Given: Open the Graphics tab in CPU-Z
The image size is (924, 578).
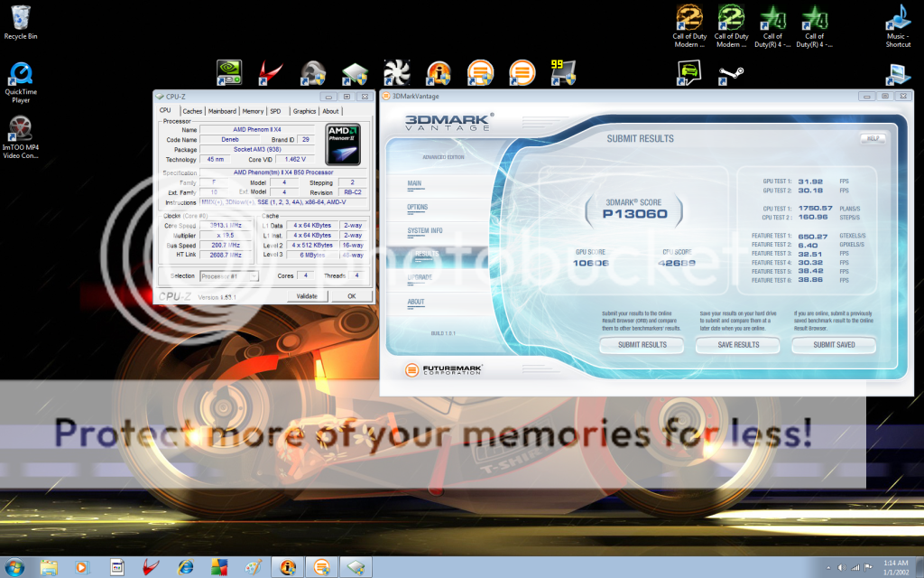Looking at the screenshot, I should (x=304, y=111).
